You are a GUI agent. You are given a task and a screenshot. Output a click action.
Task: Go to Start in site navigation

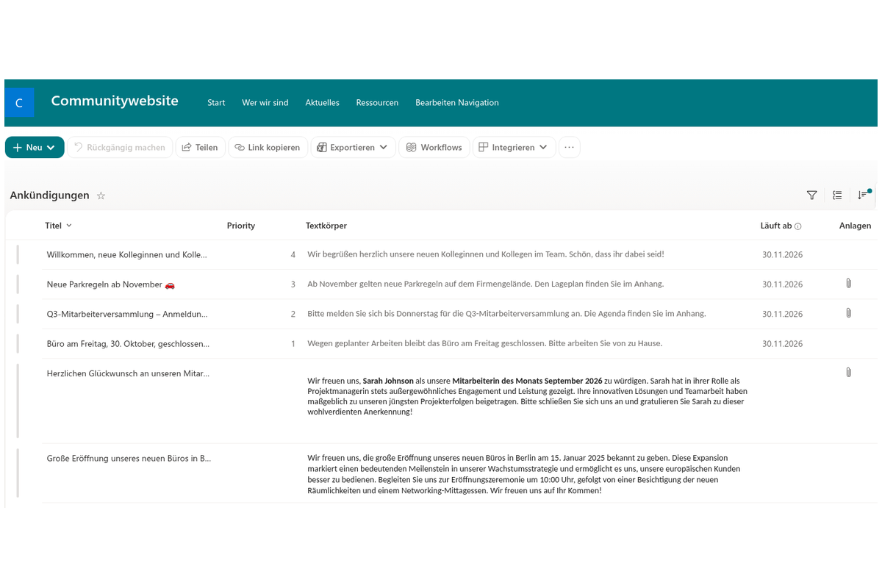[x=216, y=103]
